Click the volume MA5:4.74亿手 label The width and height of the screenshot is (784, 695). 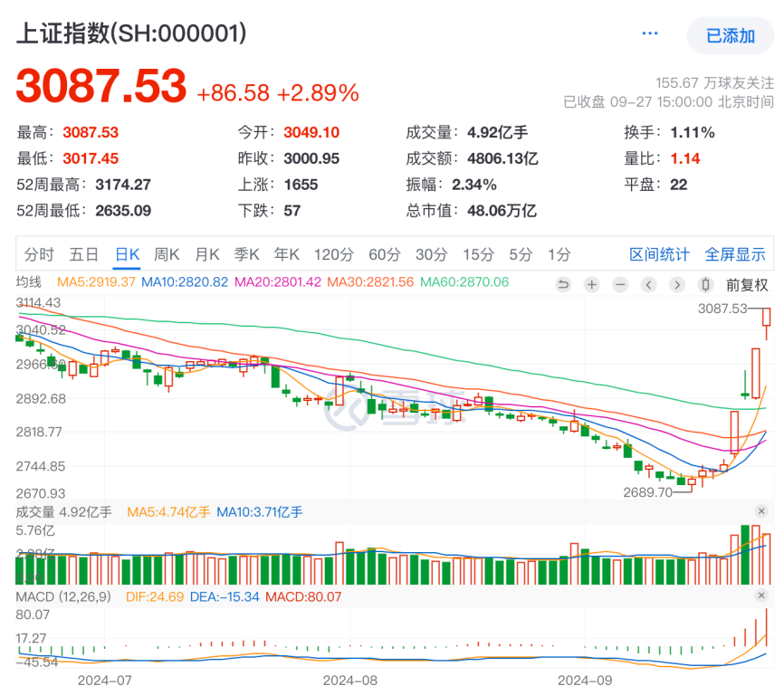168,512
